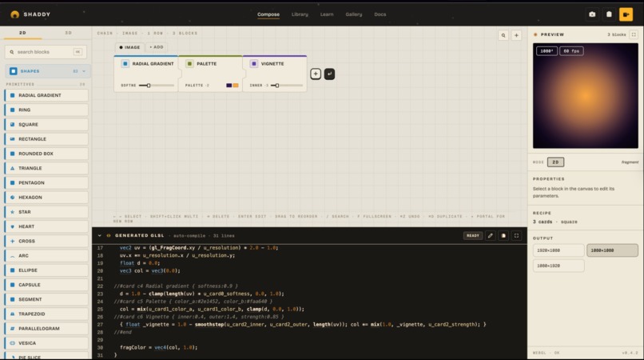Click the + Add chain button

point(157,47)
